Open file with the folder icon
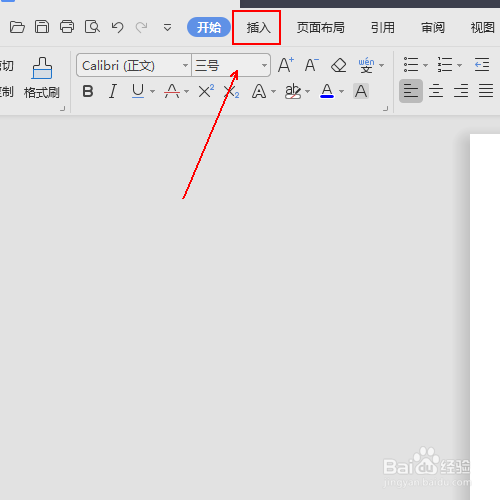The image size is (500, 500). [17, 27]
